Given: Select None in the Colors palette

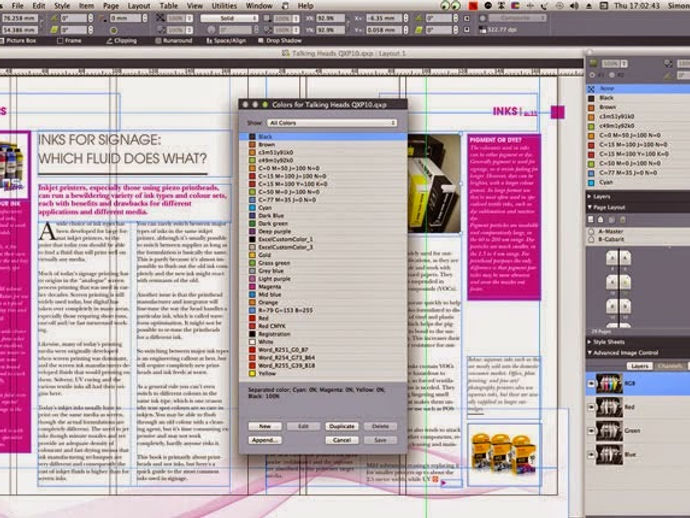Looking at the screenshot, I should click(x=638, y=88).
